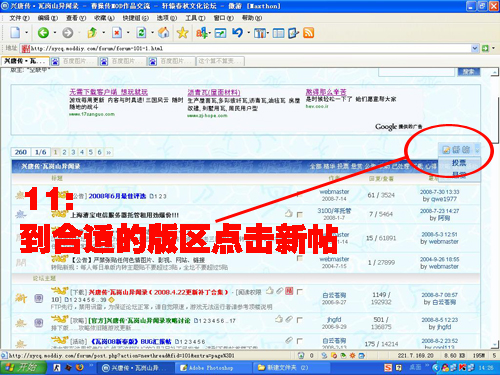Click the Stop page loading icon
This screenshot has width=500, height=375.
[x=117, y=33]
